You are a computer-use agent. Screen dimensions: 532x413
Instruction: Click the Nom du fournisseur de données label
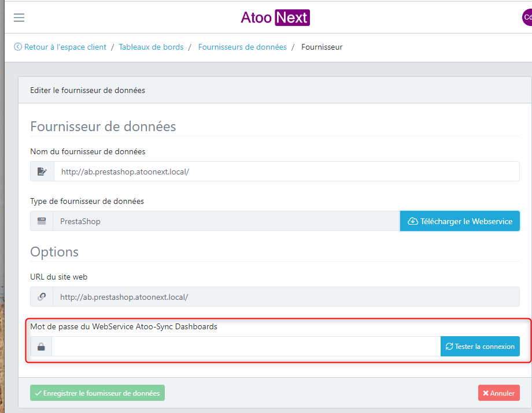87,151
